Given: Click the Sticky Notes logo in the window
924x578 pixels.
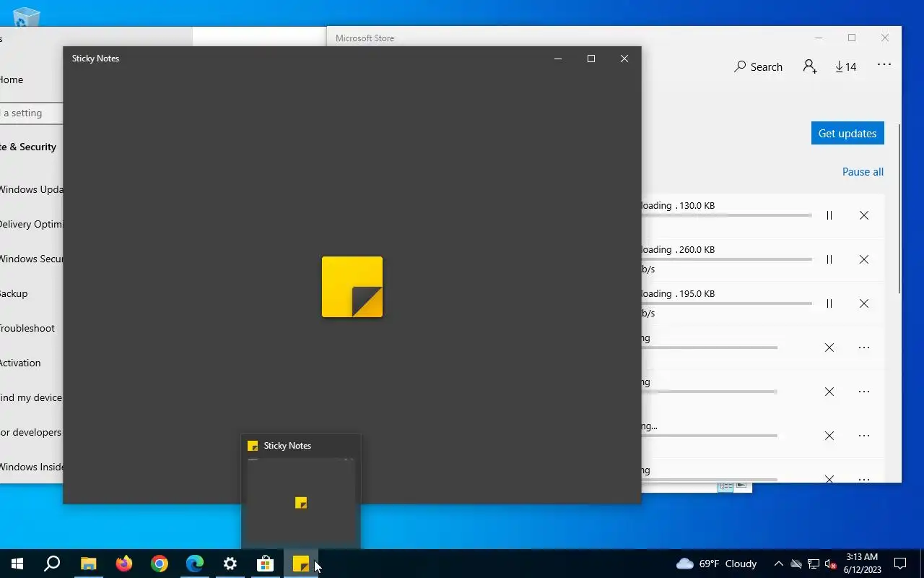Looking at the screenshot, I should coord(352,287).
